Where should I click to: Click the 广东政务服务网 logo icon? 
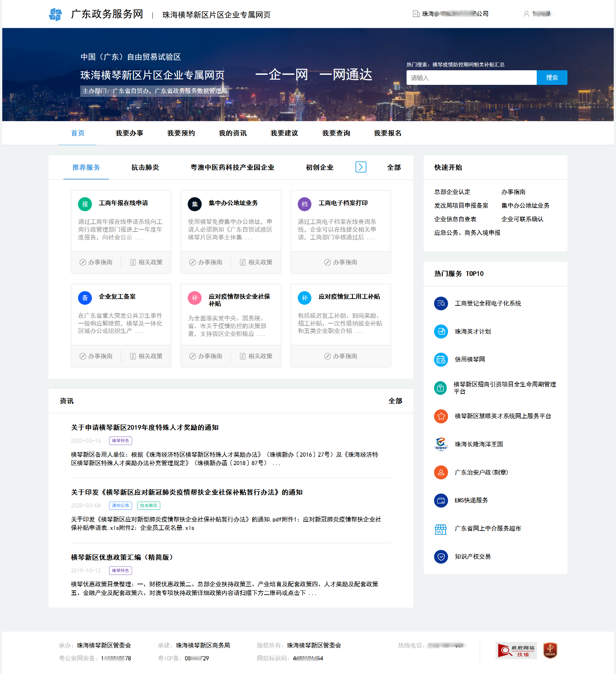click(x=55, y=14)
